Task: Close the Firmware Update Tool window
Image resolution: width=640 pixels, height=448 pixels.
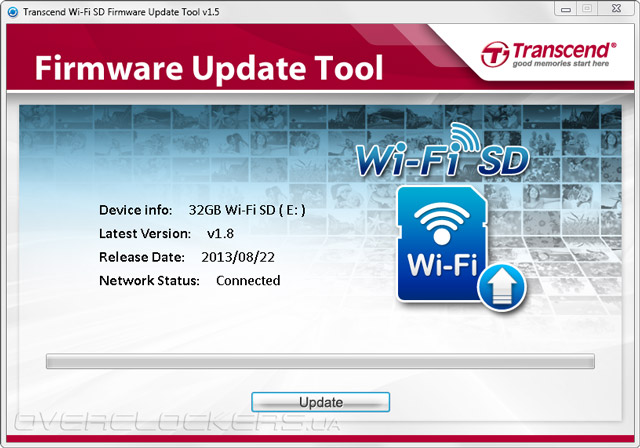Action: coord(616,9)
